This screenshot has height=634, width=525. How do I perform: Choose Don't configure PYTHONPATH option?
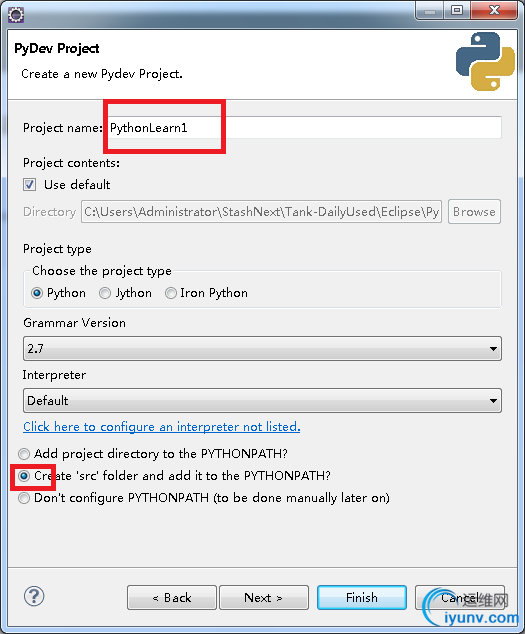pyautogui.click(x=24, y=498)
